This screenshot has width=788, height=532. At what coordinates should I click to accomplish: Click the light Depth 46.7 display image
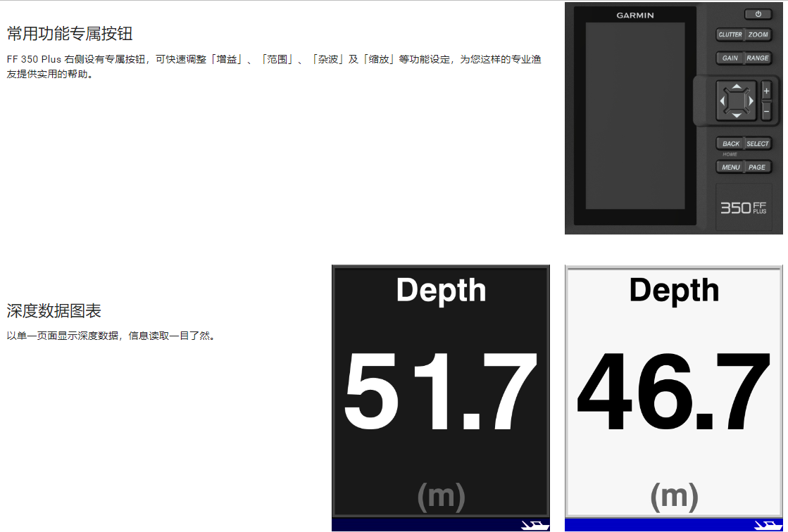(x=674, y=398)
